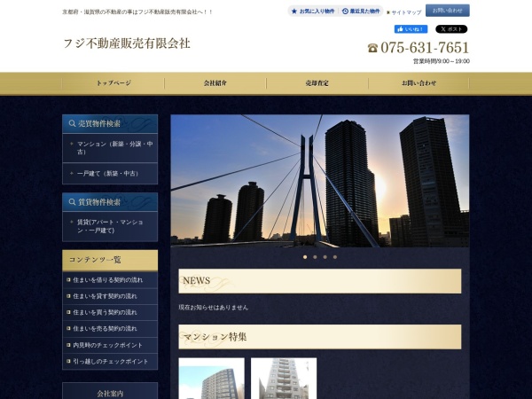Click the first マンション特集 building thumbnail
Image resolution: width=532 pixels, height=399 pixels.
tap(211, 379)
